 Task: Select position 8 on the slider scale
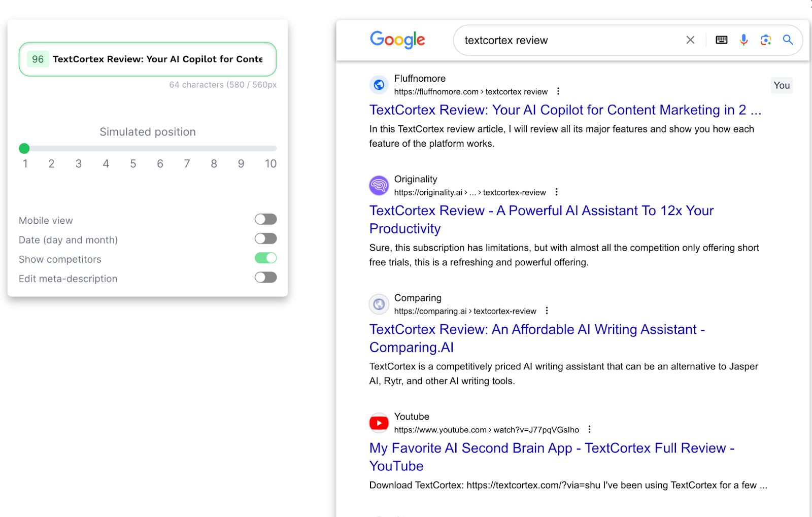(214, 163)
